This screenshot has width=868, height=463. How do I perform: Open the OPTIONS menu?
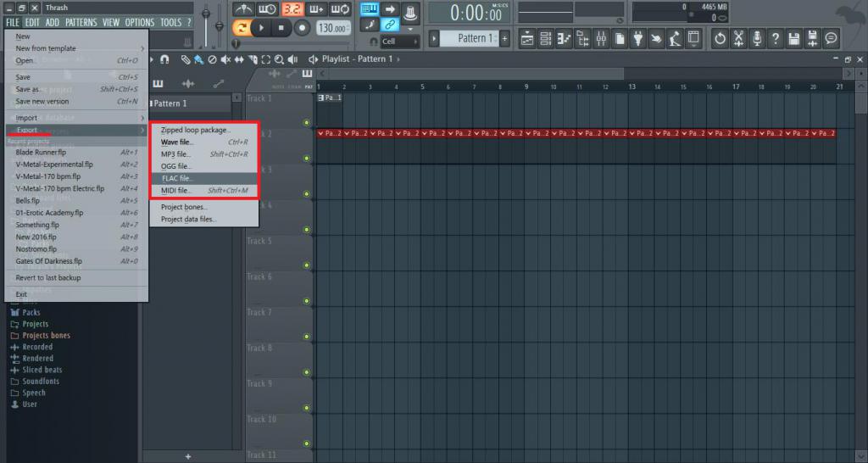140,23
